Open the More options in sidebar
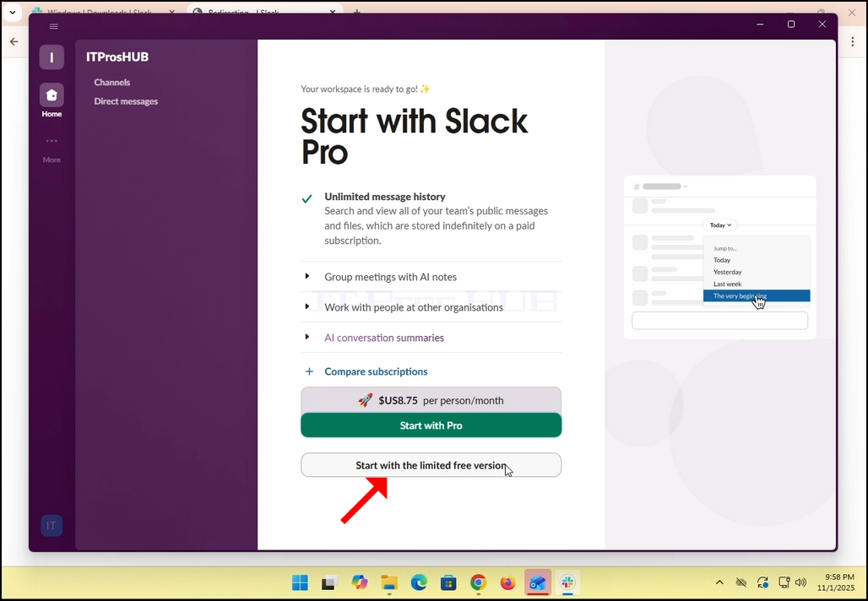868x601 pixels. point(52,149)
